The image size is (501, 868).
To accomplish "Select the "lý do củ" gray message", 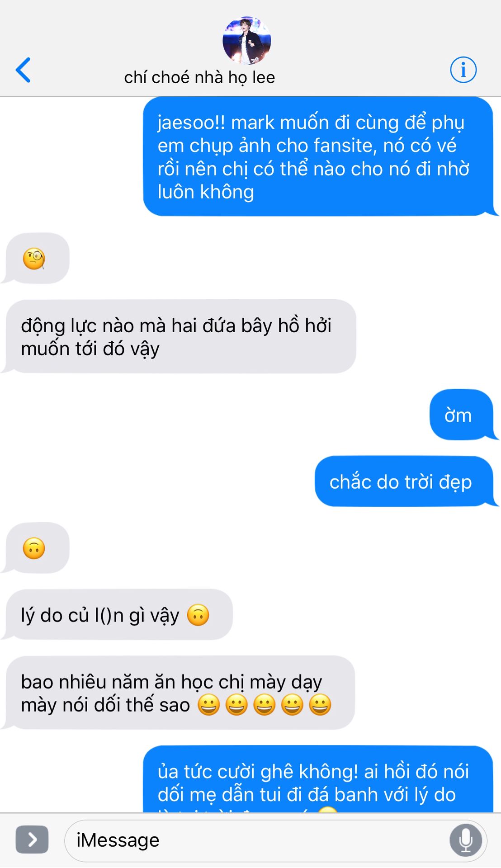I will click(118, 614).
